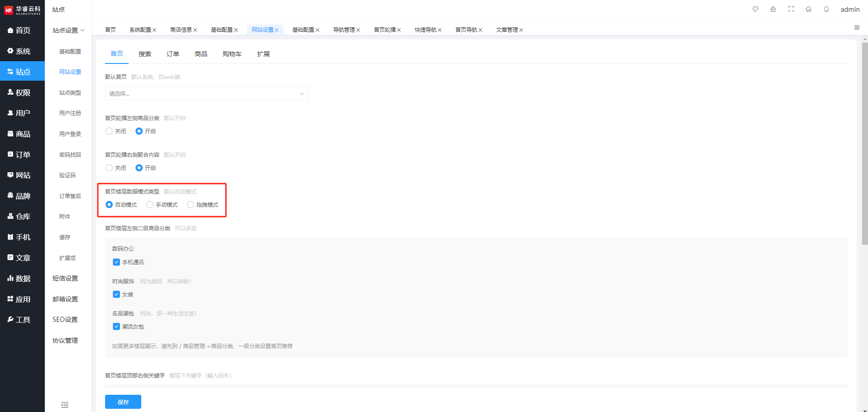
Task: Switch to the 搜索 settings tab
Action: click(145, 54)
